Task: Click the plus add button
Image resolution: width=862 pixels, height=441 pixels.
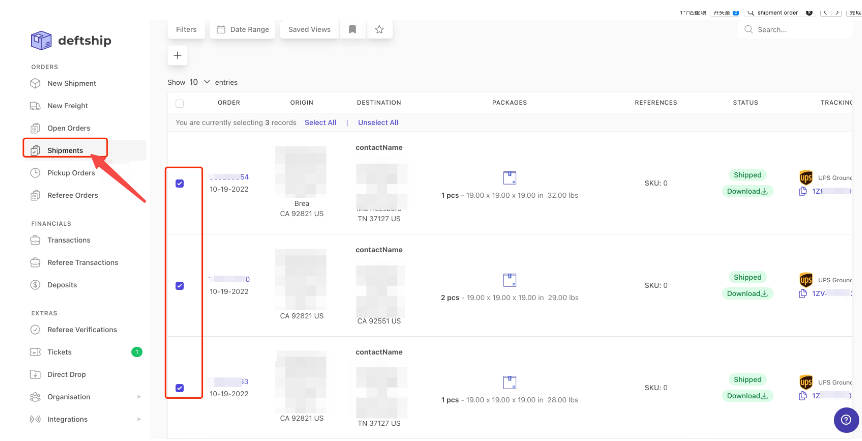Action: (x=178, y=56)
